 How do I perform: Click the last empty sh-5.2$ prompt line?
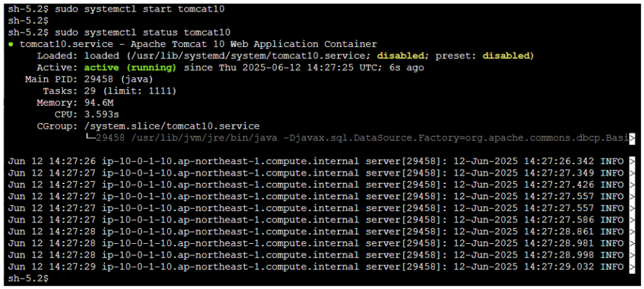tap(28, 278)
